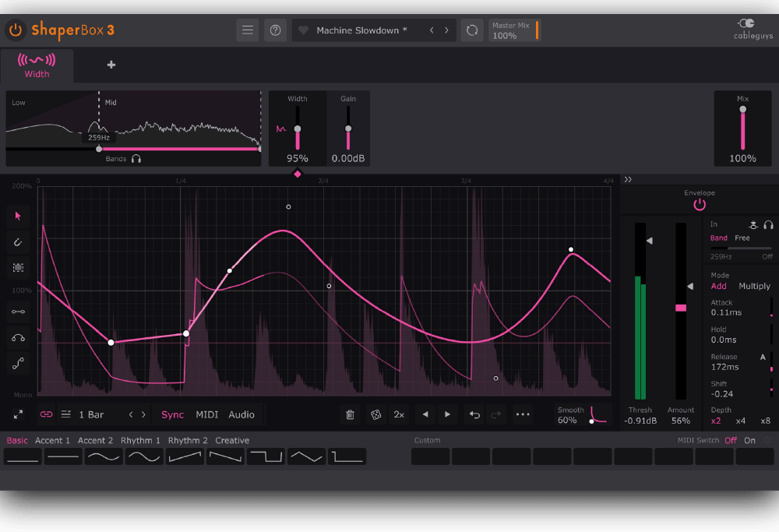Select the pen draw tool

[19, 242]
